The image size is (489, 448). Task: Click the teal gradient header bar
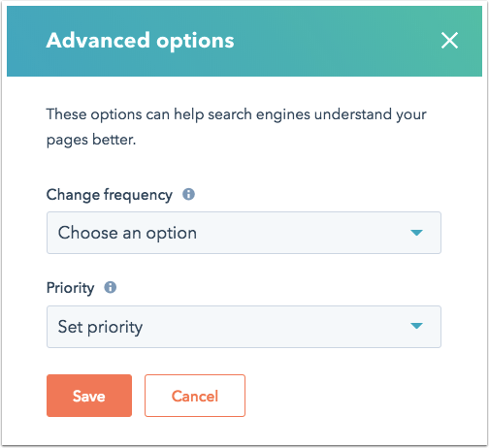click(244, 41)
